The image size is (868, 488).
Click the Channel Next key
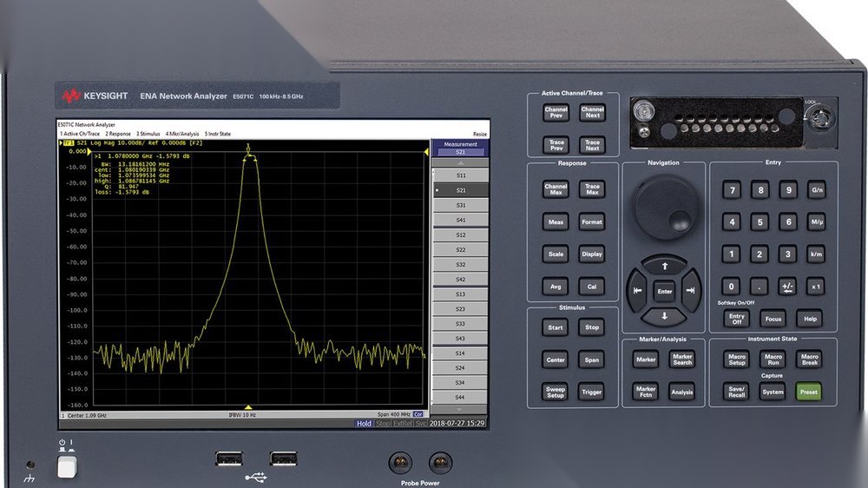[x=592, y=112]
